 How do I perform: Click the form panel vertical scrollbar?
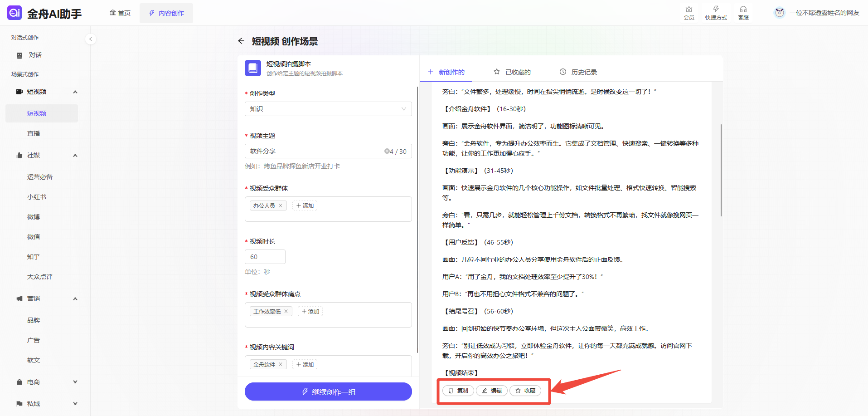[x=417, y=220]
